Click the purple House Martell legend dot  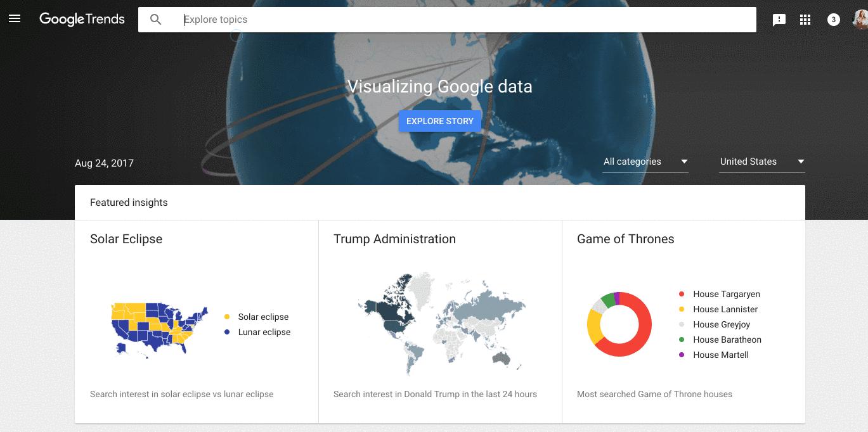tap(682, 355)
